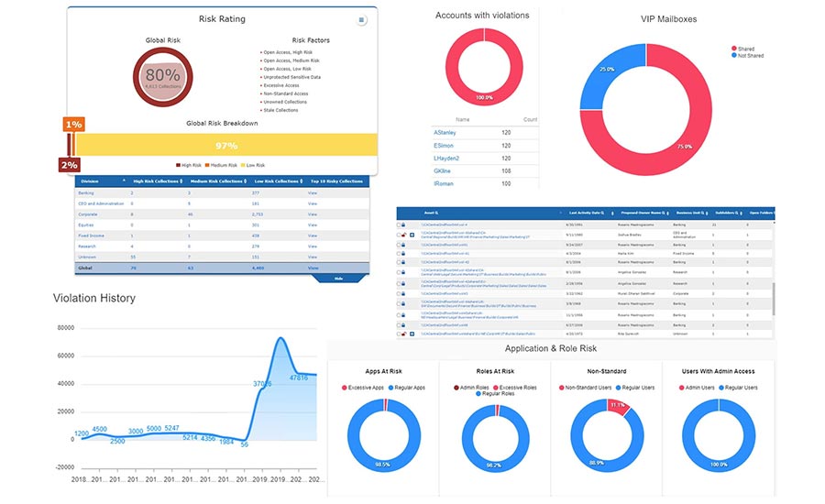Open the AStanley account link
The height and width of the screenshot is (504, 825).
click(445, 132)
